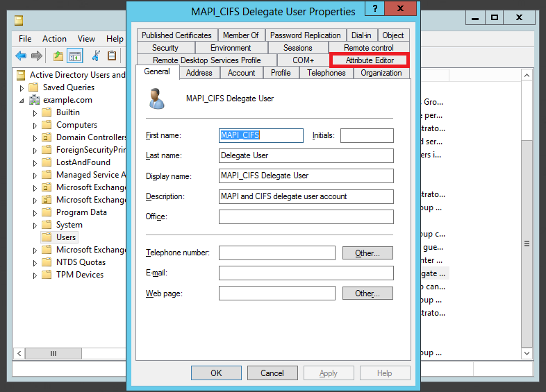
Task: Open the Security tab
Action: pos(165,48)
